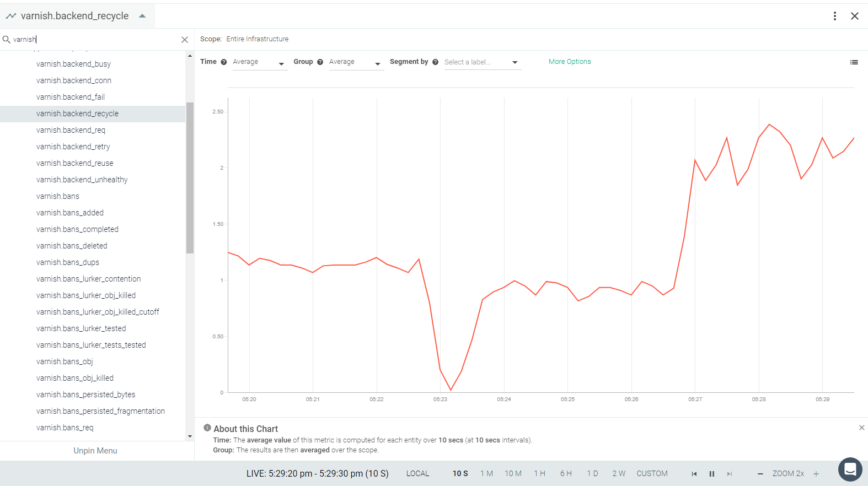The image size is (868, 486).
Task: Open the chart legend list icon
Action: [854, 62]
